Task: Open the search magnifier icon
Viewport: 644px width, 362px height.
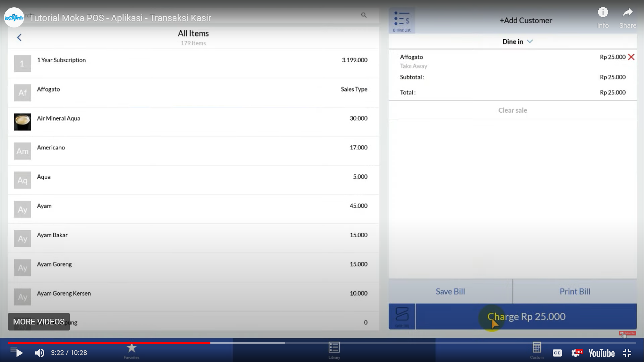Action: (x=364, y=15)
